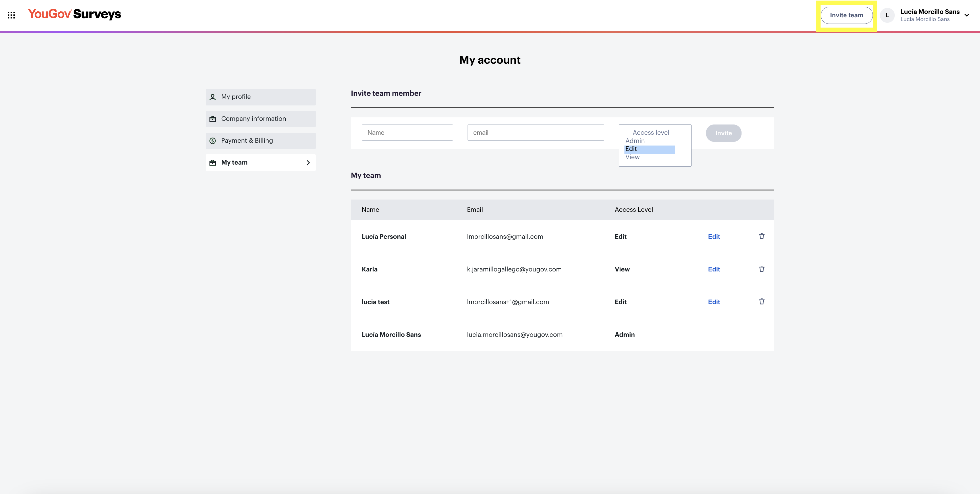Open the apps grid menu icon
The image size is (980, 494).
click(11, 15)
